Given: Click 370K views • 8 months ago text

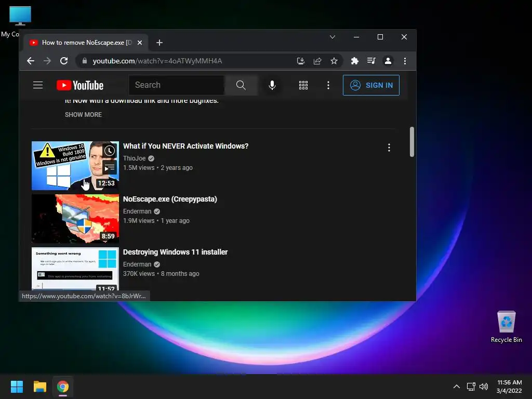Looking at the screenshot, I should 161,273.
